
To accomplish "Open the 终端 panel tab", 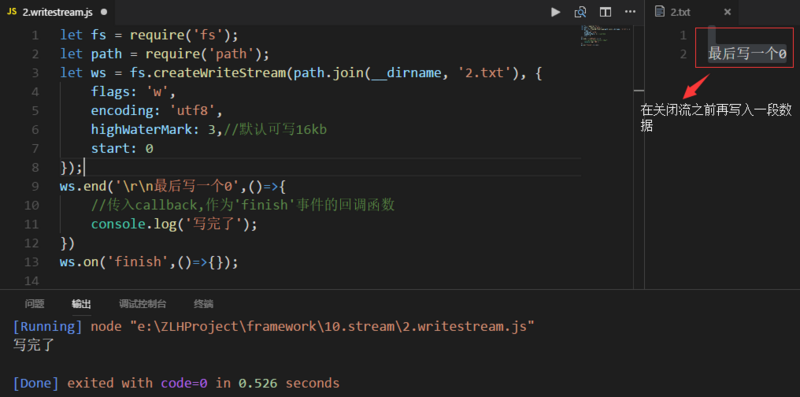I will click(203, 304).
